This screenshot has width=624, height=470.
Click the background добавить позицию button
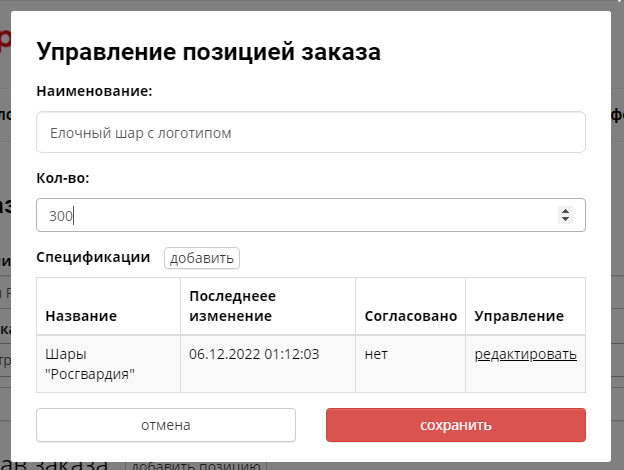pyautogui.click(x=194, y=466)
